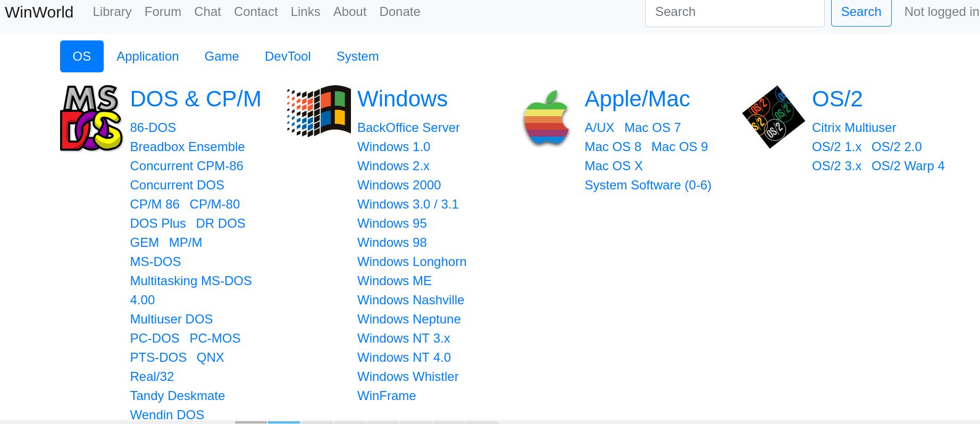
Task: Open the Library menu item
Action: tap(112, 12)
